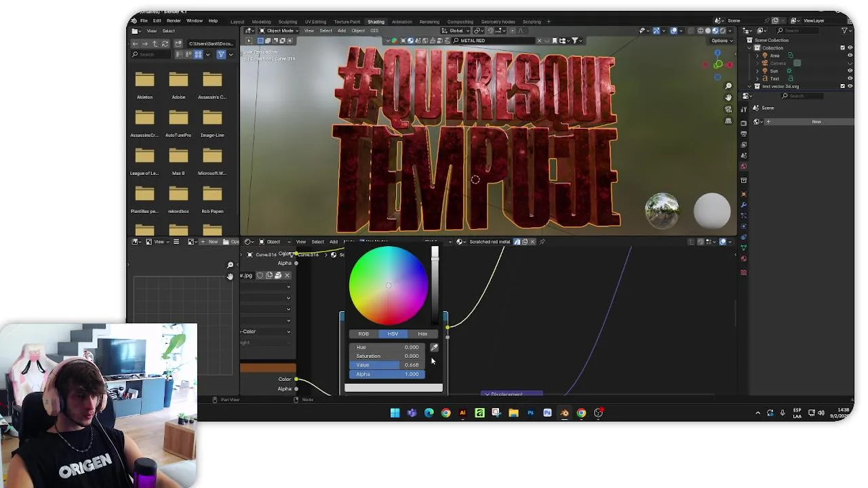The height and width of the screenshot is (488, 868).
Task: Toggle camera view icon in the viewport
Action: point(728,109)
